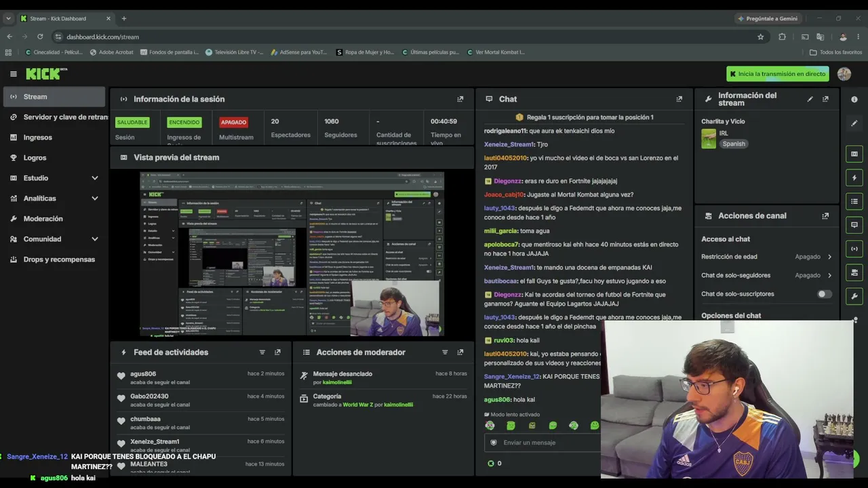Click Inicia la transmisión en directo button
Image resolution: width=868 pixels, height=488 pixels.
click(x=777, y=74)
